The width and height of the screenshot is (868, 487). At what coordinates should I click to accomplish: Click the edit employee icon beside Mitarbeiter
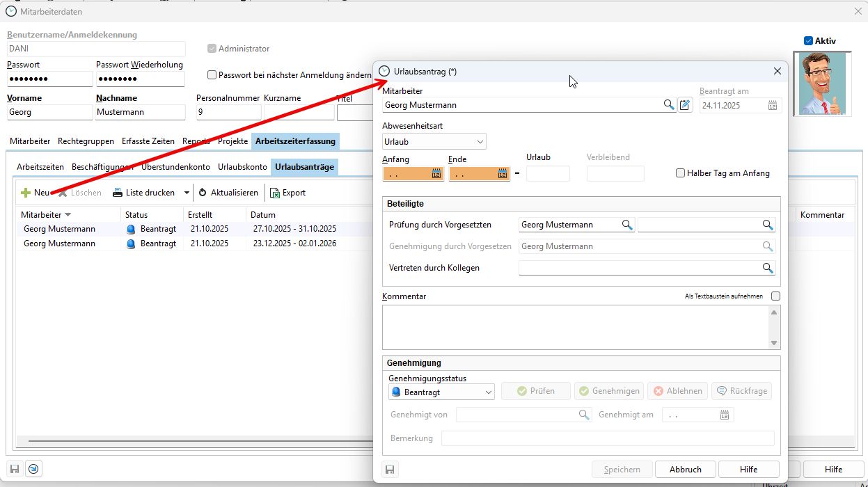tap(686, 105)
